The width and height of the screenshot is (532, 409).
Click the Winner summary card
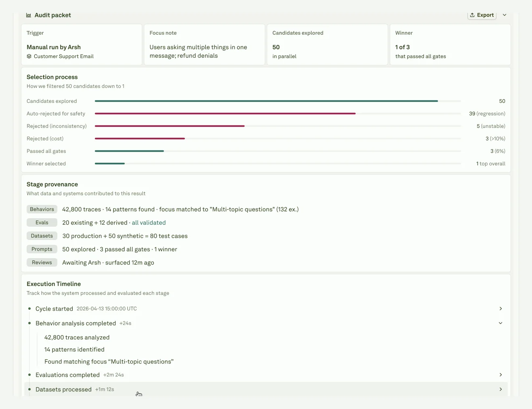coord(450,44)
